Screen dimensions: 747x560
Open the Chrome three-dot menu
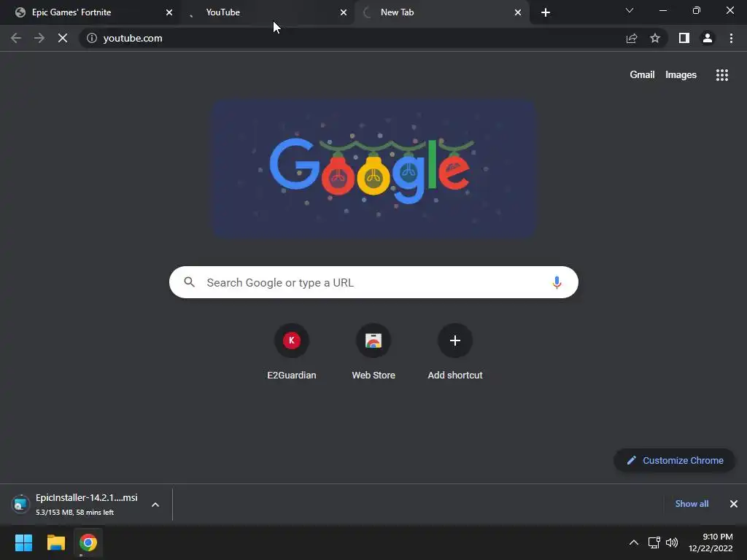click(x=731, y=38)
